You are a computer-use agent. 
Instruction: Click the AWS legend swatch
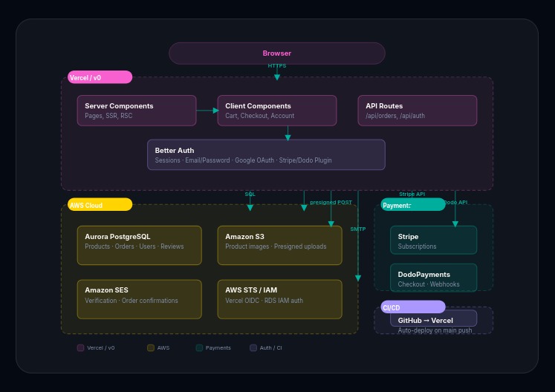150,347
